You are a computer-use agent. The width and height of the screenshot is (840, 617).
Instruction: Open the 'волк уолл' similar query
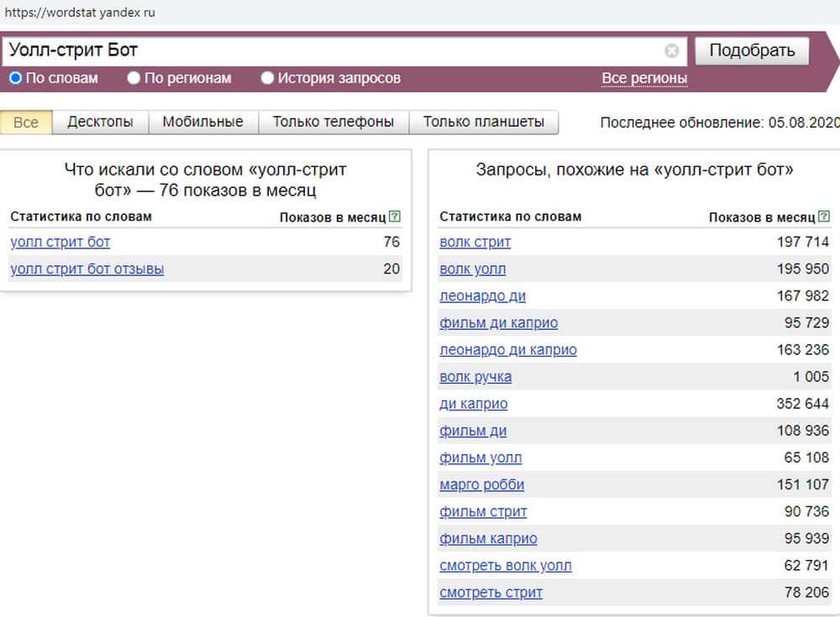(x=472, y=269)
